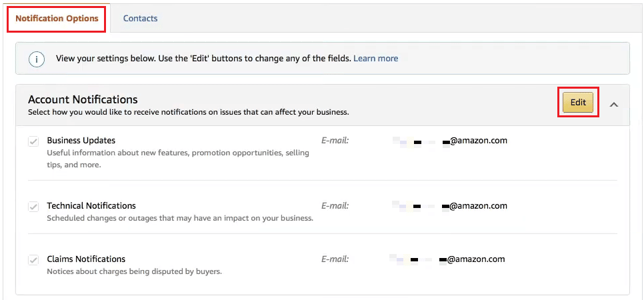Screen dimensions: 644x300
Task: Collapse the Account Notifications section chevron
Action: tap(613, 105)
